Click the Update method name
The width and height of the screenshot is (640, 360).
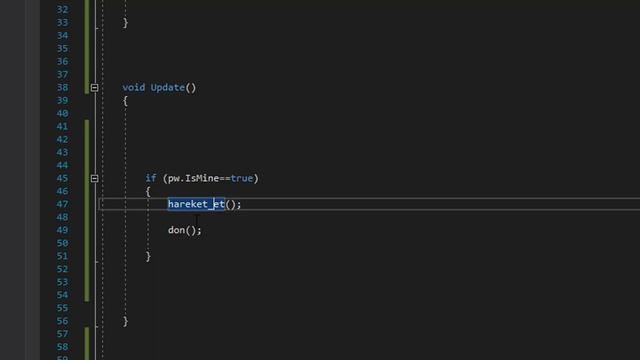(x=167, y=88)
